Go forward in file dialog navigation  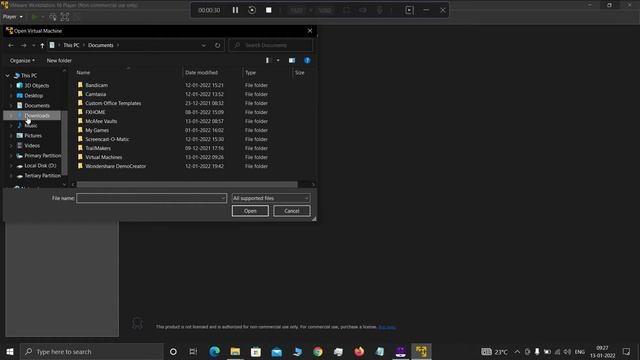pos(23,45)
